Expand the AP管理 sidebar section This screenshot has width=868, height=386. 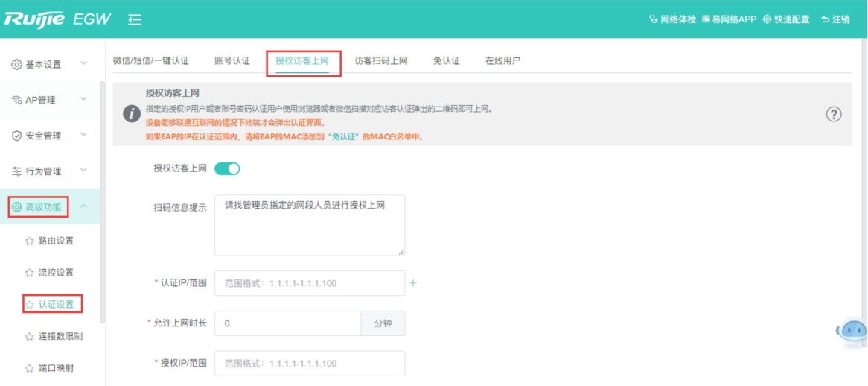(x=49, y=100)
